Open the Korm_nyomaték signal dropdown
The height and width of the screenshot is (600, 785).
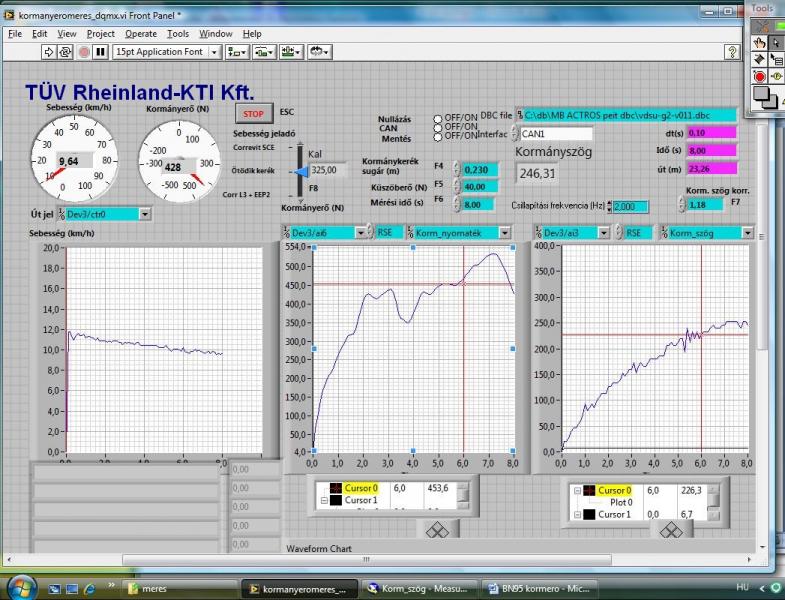click(504, 233)
